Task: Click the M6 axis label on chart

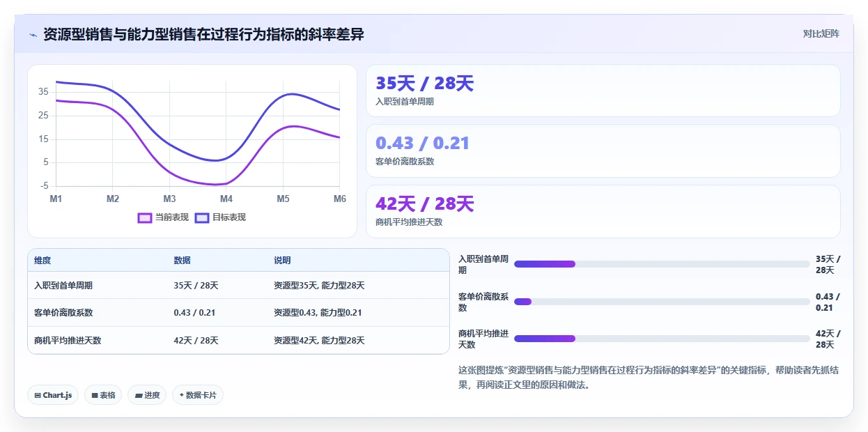Action: coord(340,199)
